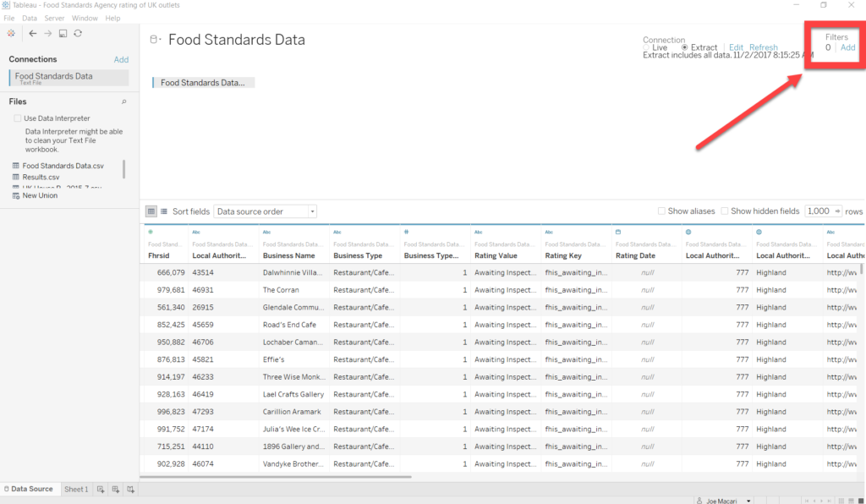Click the Dalwhinnie Villa business name cell
The height and width of the screenshot is (504, 866).
coord(292,272)
